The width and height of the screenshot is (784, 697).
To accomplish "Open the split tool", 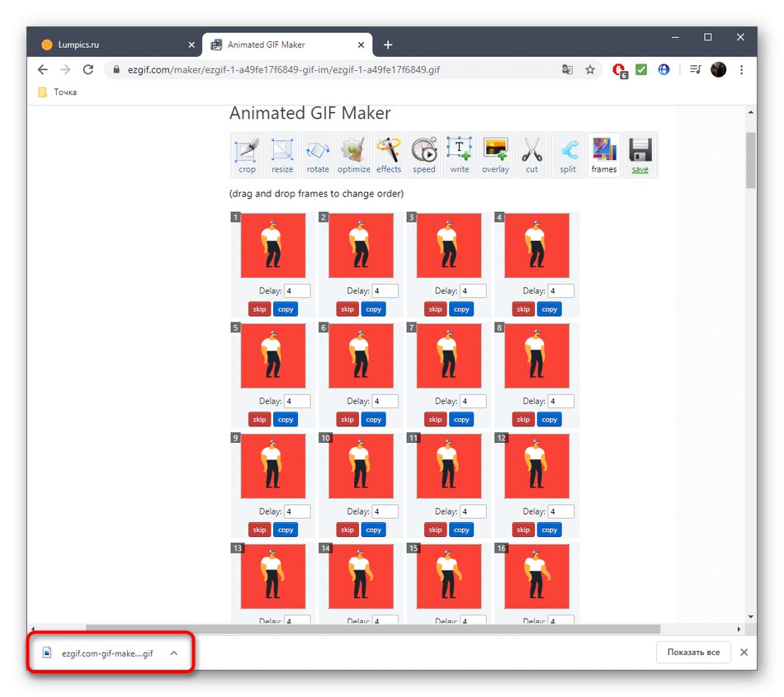I will (568, 155).
